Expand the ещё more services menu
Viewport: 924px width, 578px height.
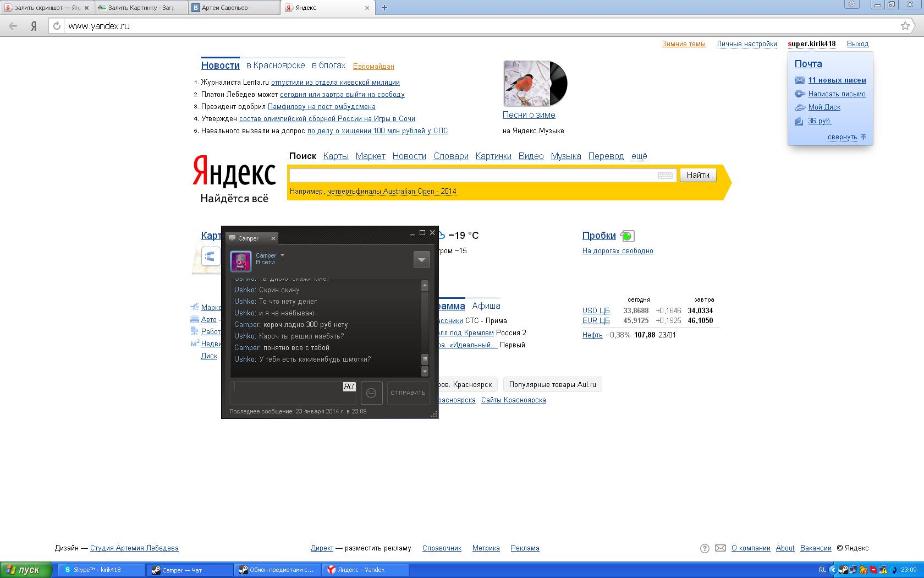pyautogui.click(x=639, y=156)
